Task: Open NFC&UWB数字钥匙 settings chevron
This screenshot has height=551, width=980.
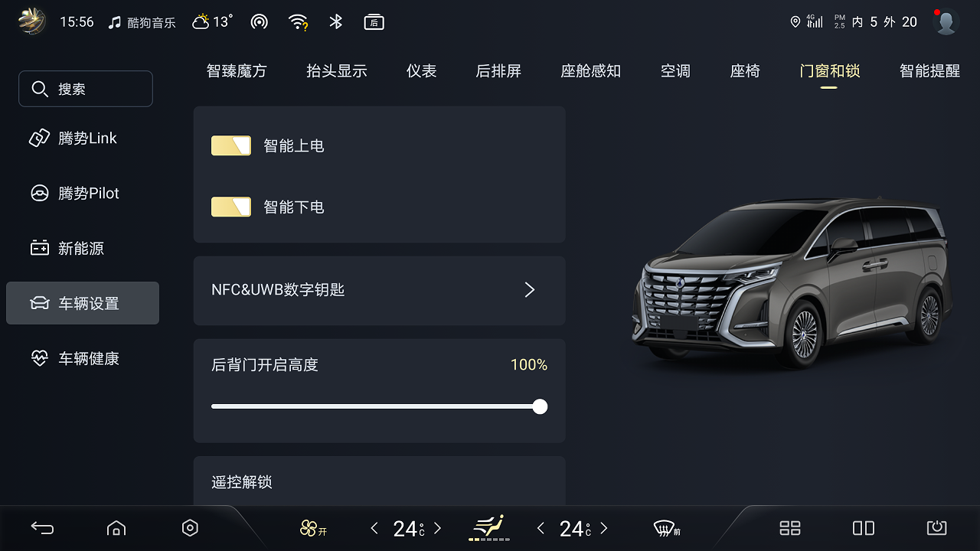Action: point(529,290)
